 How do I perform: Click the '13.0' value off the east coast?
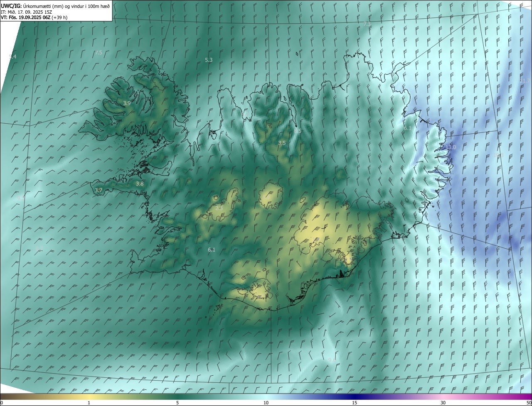(451, 147)
